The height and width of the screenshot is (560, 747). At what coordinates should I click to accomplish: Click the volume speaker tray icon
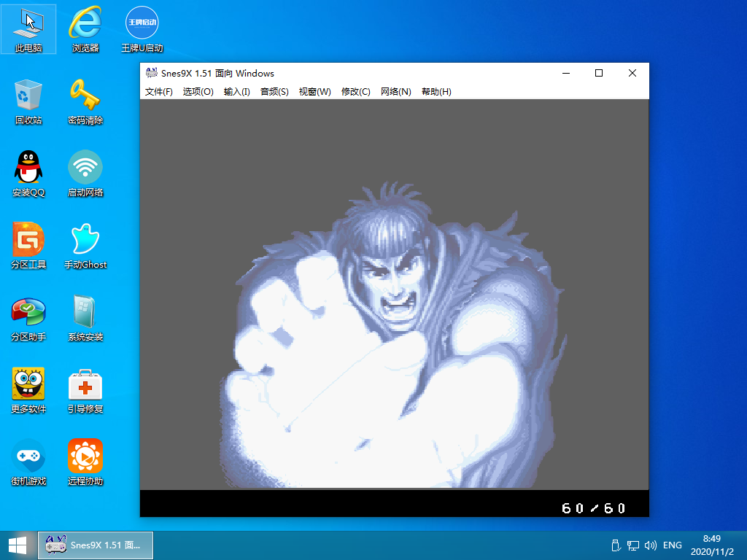pos(650,545)
